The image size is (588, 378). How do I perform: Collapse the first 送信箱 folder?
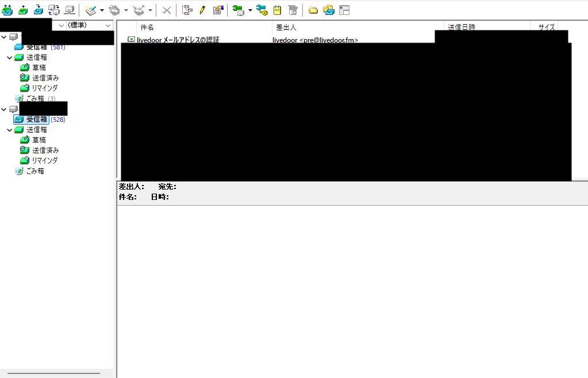coord(9,57)
